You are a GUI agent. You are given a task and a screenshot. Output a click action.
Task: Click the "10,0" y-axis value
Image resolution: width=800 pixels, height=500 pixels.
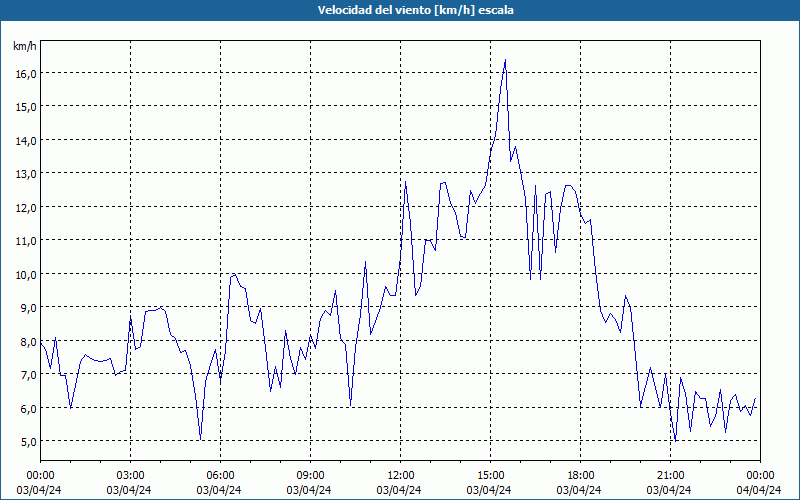pos(26,274)
